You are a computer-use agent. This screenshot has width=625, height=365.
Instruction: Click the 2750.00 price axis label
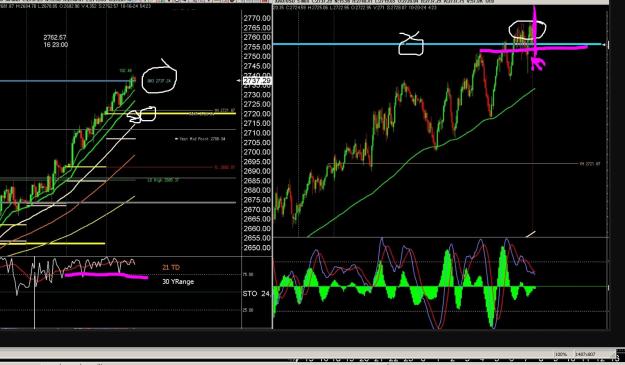click(x=257, y=57)
